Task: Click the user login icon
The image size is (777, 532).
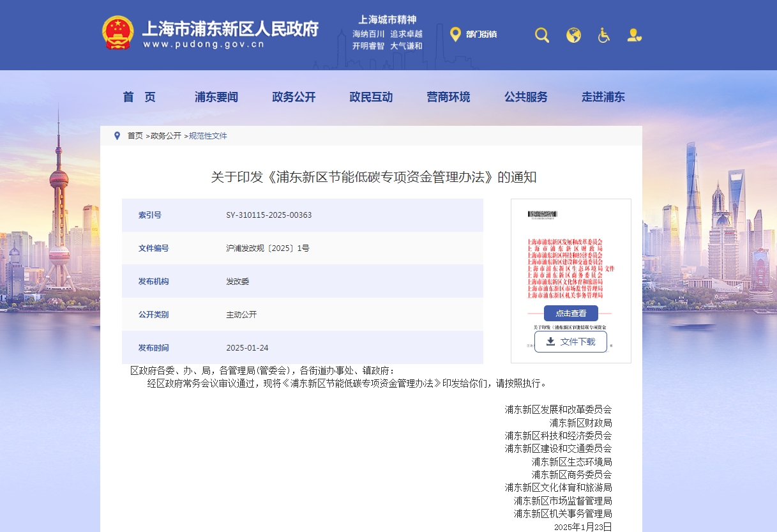Action: (x=634, y=35)
